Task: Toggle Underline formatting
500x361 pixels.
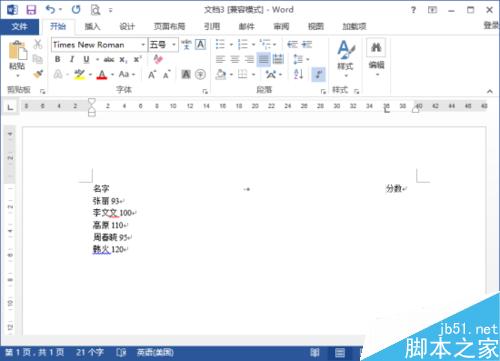Action: [86, 59]
